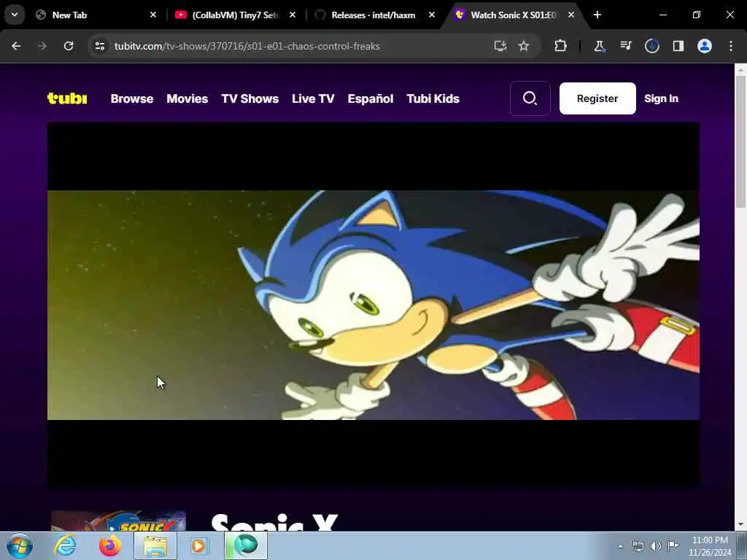Close the New Tab tab
This screenshot has height=560, width=747.
(153, 15)
